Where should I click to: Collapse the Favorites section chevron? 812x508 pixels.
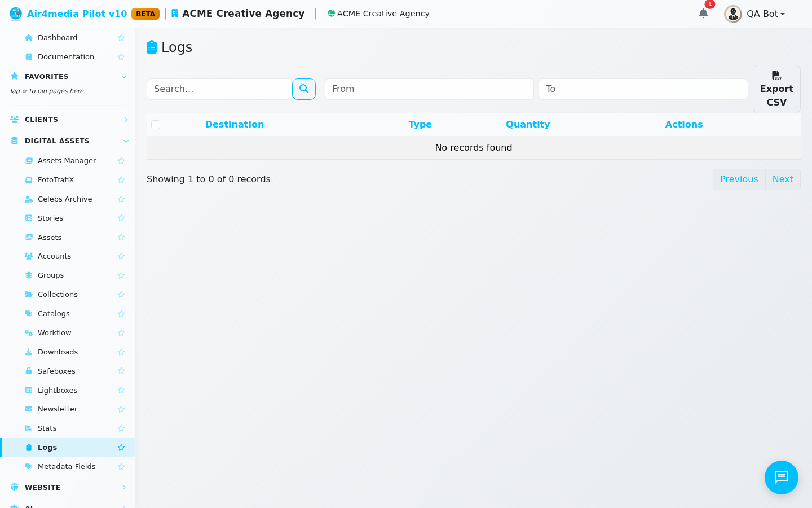pos(125,77)
